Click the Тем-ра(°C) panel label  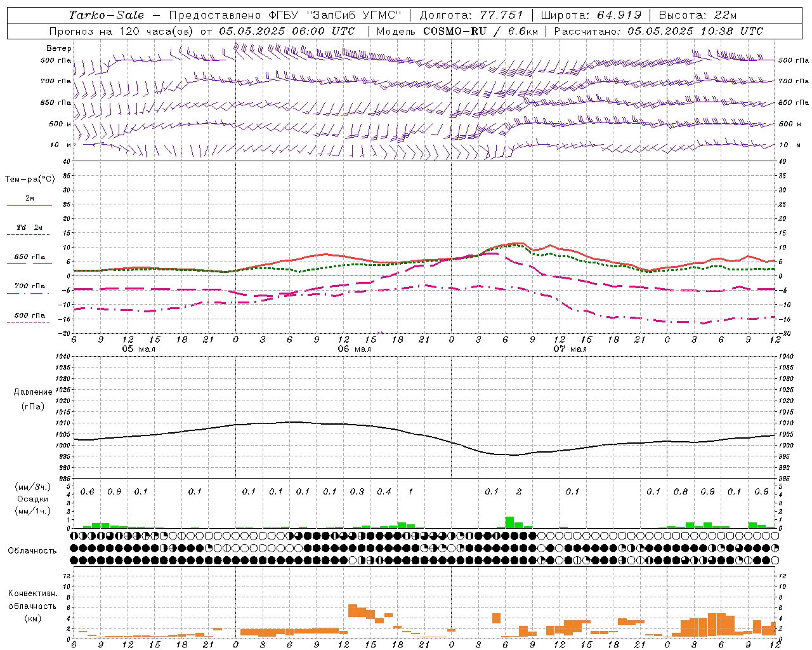(x=30, y=180)
